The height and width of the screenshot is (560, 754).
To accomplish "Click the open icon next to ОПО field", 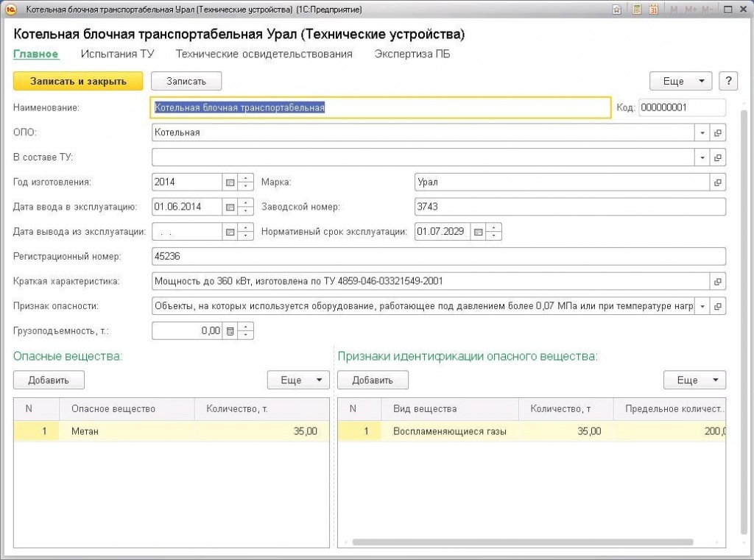I will (718, 132).
